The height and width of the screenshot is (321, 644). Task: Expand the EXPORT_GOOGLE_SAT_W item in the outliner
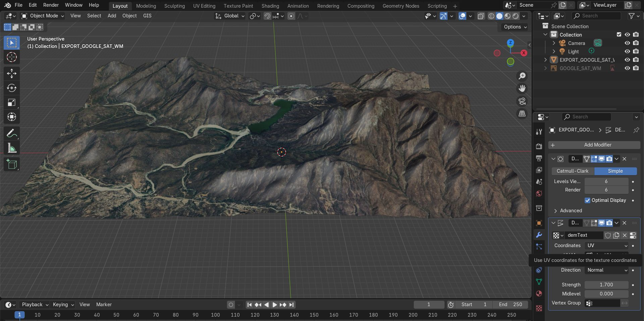pyautogui.click(x=545, y=60)
